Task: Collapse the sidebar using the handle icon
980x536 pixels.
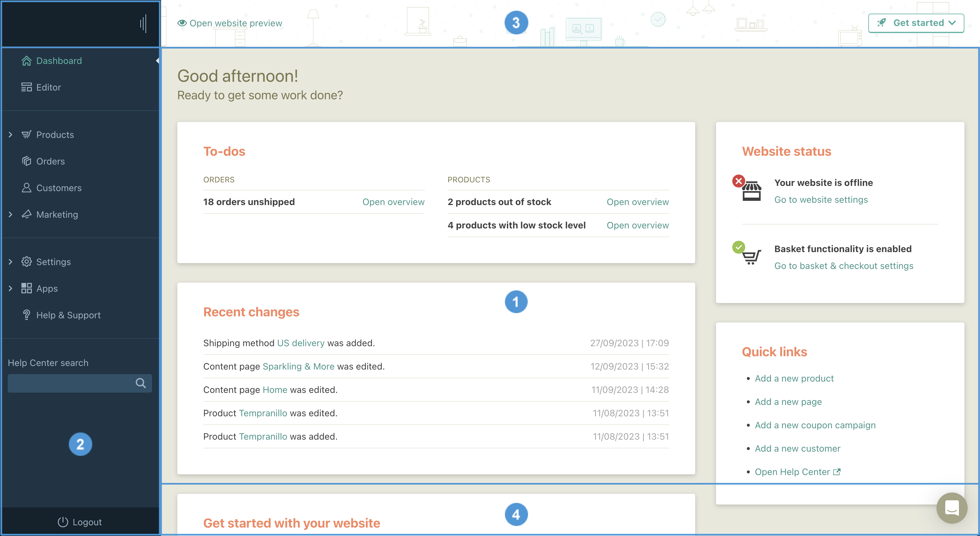Action: 143,24
